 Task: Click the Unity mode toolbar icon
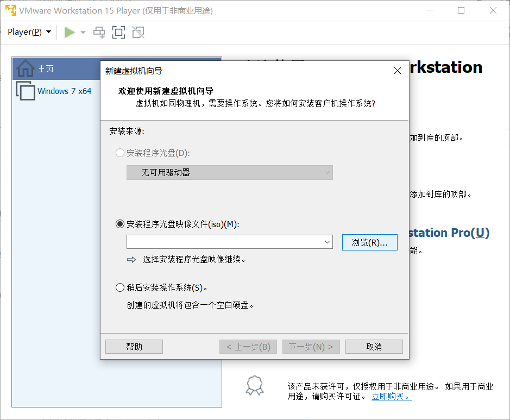(x=138, y=32)
